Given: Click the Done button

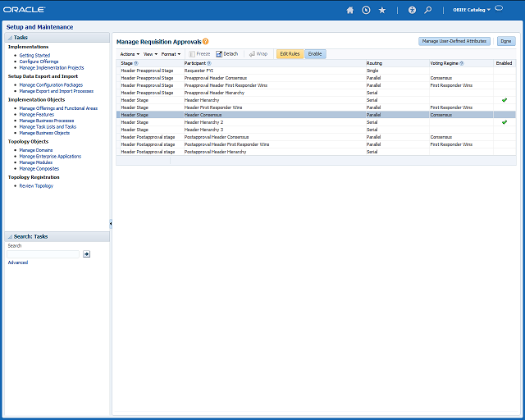Looking at the screenshot, I should click(506, 41).
